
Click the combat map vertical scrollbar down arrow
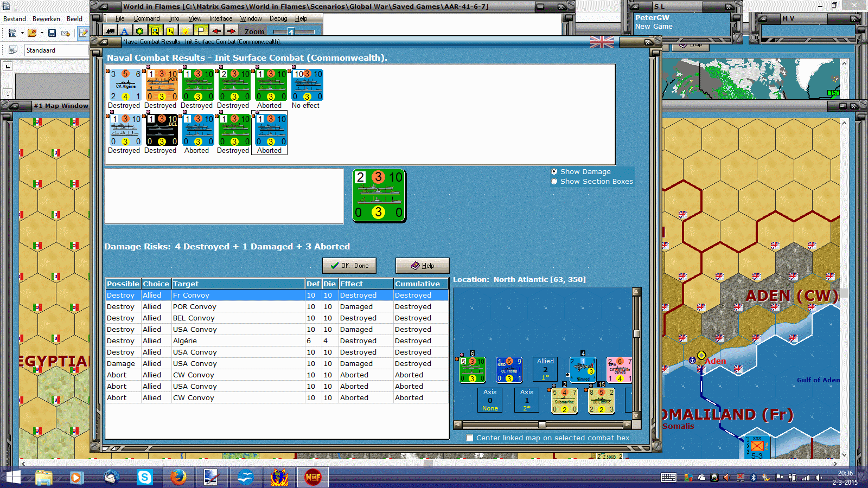point(636,416)
